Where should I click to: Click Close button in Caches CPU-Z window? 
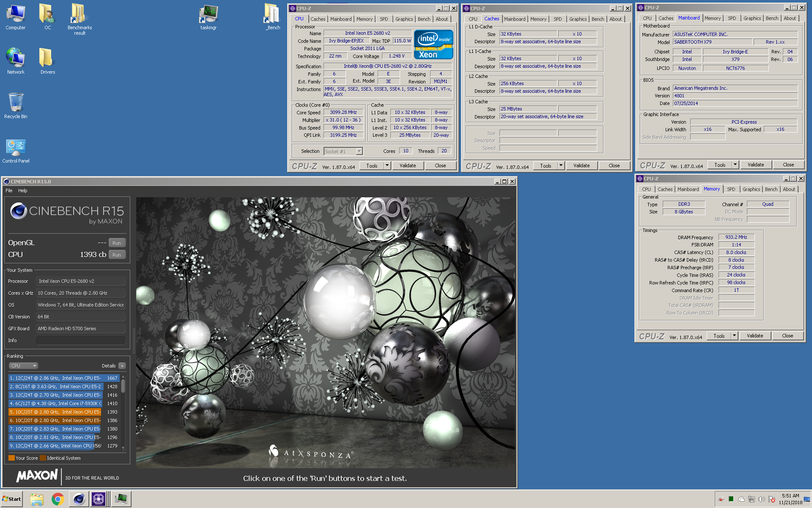[614, 166]
